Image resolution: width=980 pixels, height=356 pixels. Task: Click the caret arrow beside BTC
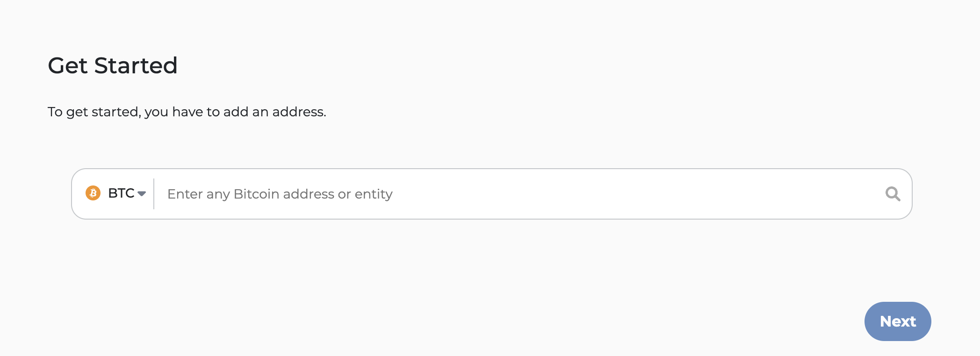(x=142, y=194)
